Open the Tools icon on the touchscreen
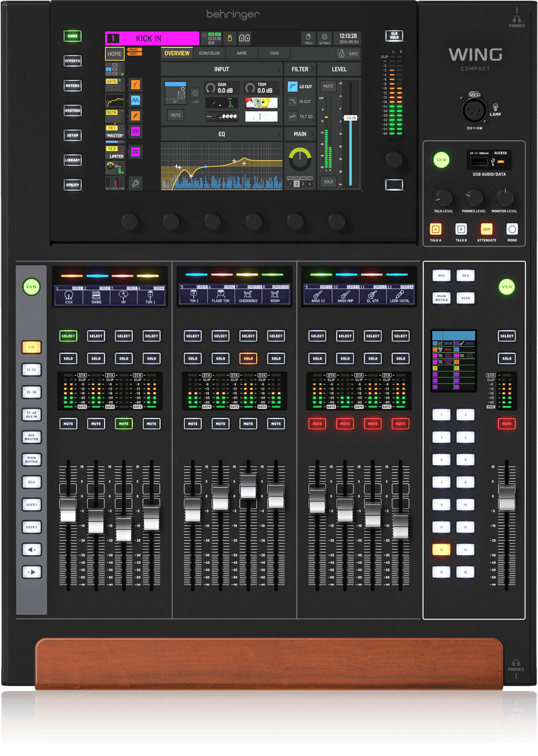This screenshot has height=756, width=538. [308, 38]
